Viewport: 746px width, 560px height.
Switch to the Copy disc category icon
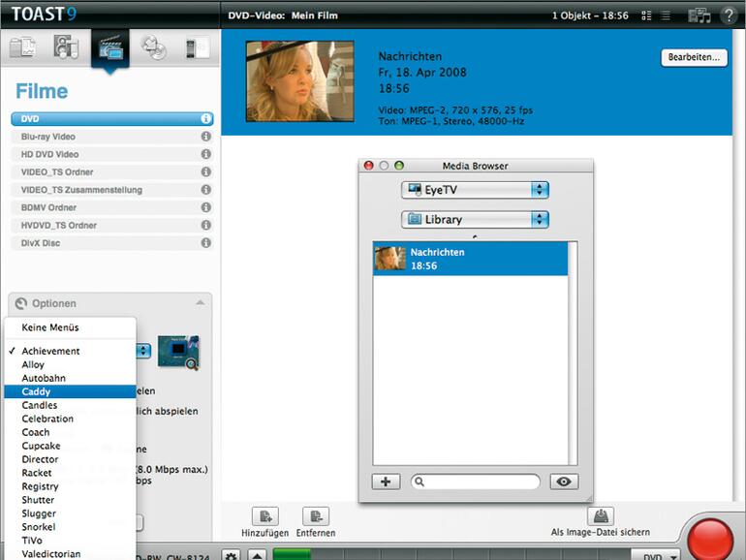(x=153, y=47)
